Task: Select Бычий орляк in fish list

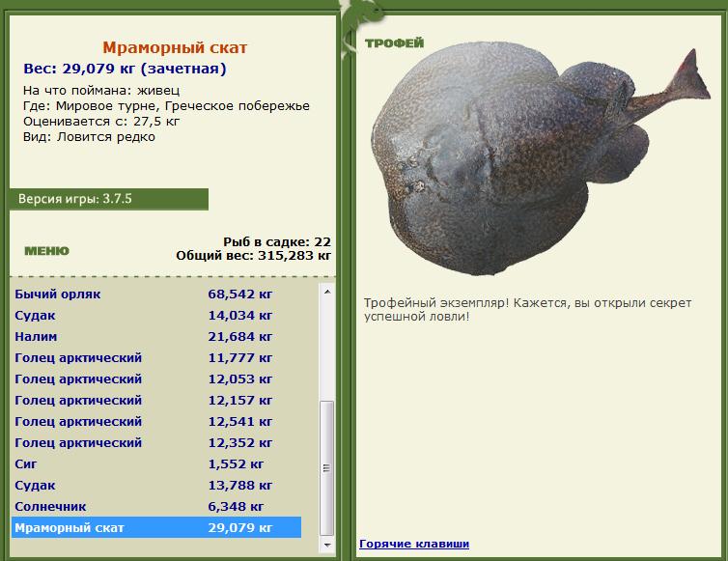Action: 156,294
